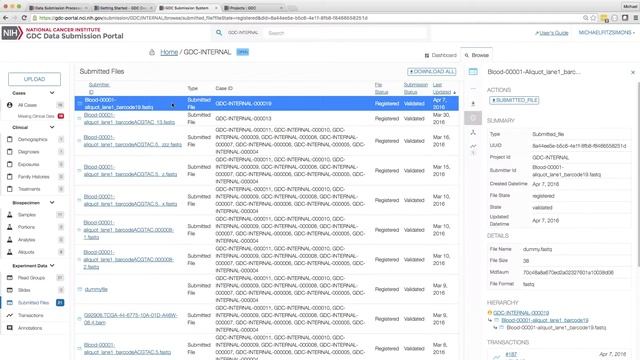Click the download icon in right panel strip
This screenshot has width=640, height=360.
click(x=473, y=104)
